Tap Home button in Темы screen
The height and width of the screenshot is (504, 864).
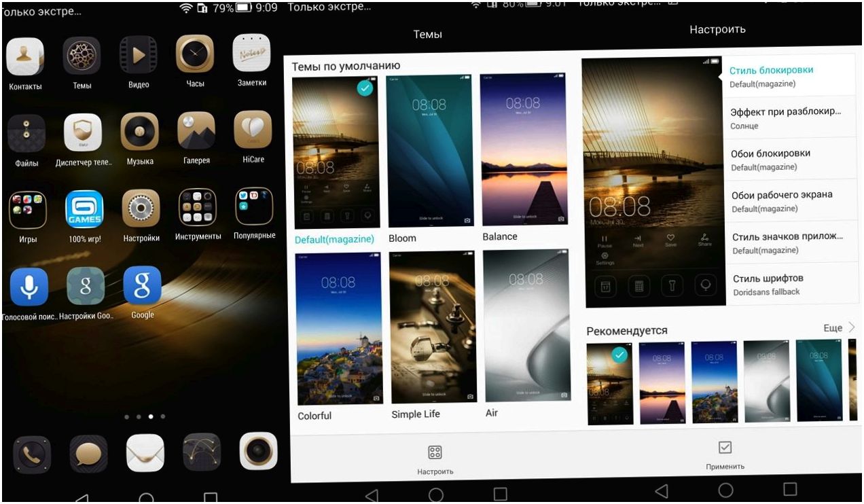tap(436, 494)
